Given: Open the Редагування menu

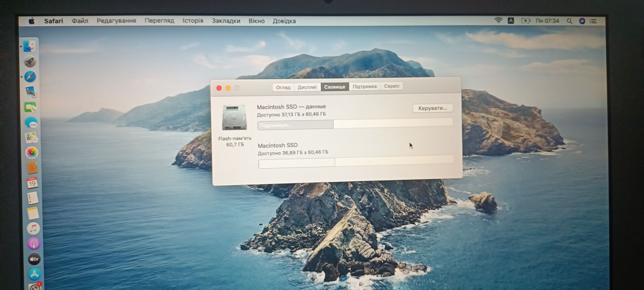Looking at the screenshot, I should pyautogui.click(x=116, y=21).
